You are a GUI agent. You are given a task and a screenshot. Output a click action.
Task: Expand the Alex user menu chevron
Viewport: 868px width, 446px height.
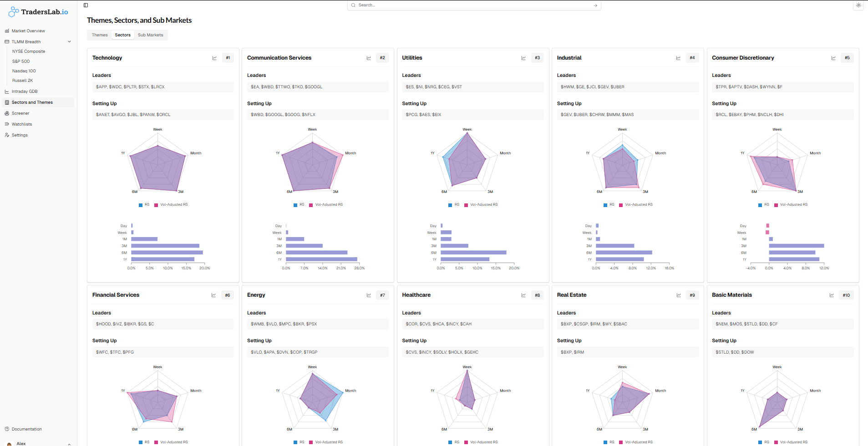coord(69,444)
